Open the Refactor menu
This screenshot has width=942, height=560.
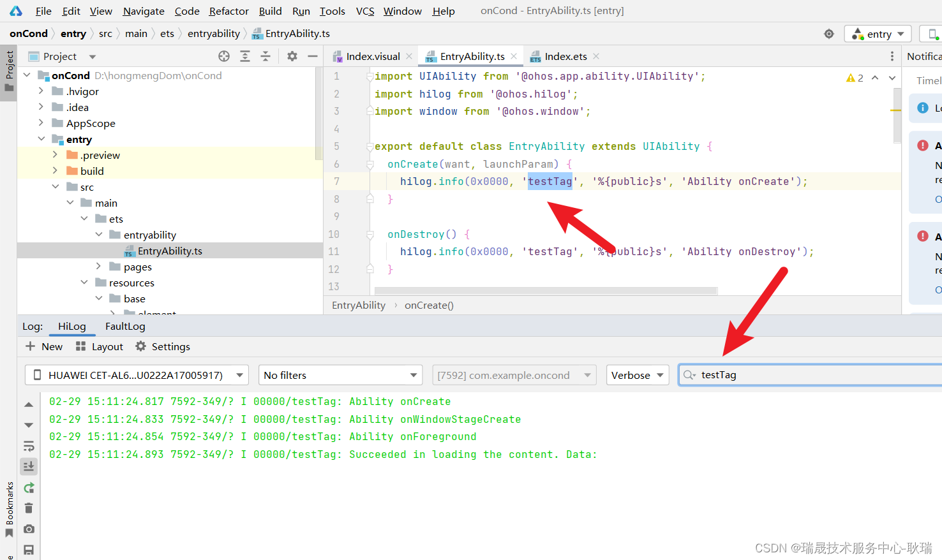click(228, 11)
